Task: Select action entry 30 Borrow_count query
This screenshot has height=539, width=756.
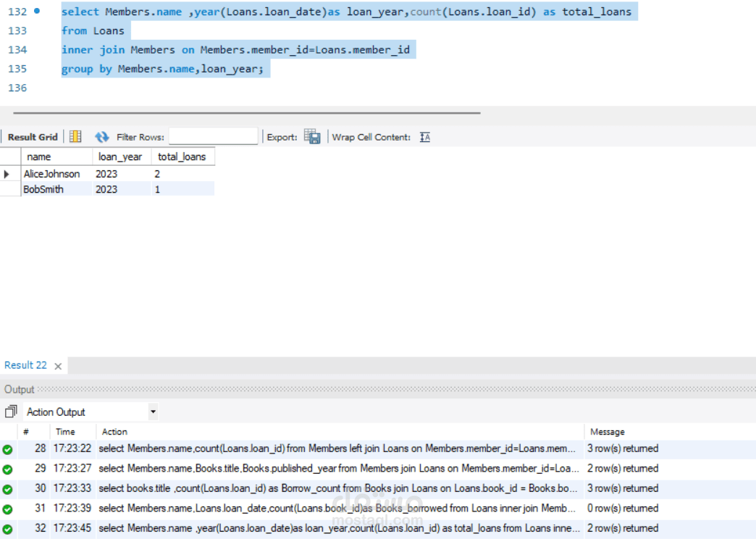Action: tap(338, 488)
